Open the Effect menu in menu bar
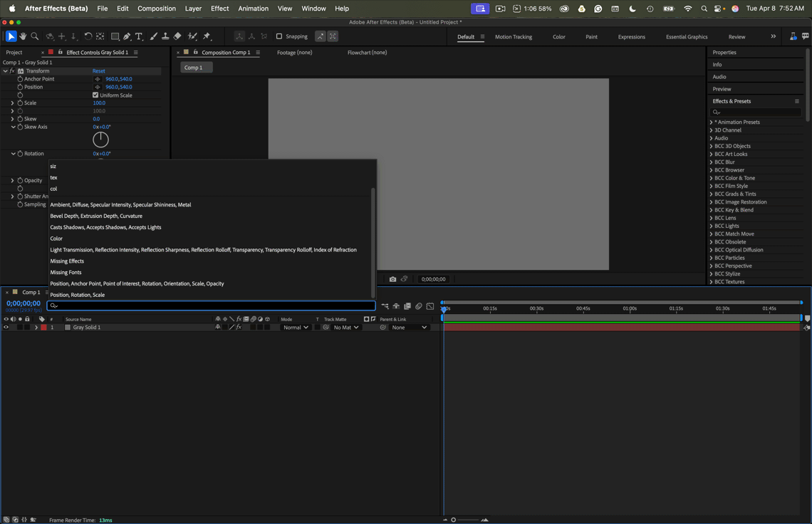 [219, 9]
